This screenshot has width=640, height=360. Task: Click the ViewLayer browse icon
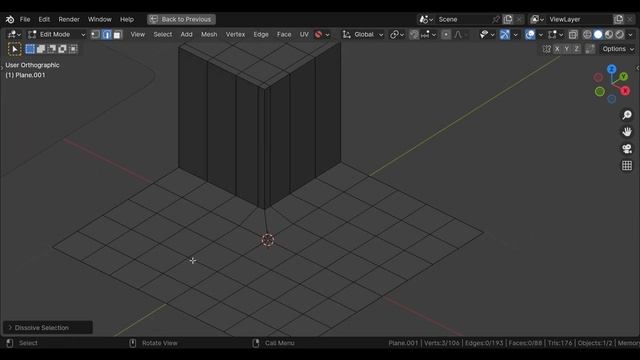click(x=537, y=19)
